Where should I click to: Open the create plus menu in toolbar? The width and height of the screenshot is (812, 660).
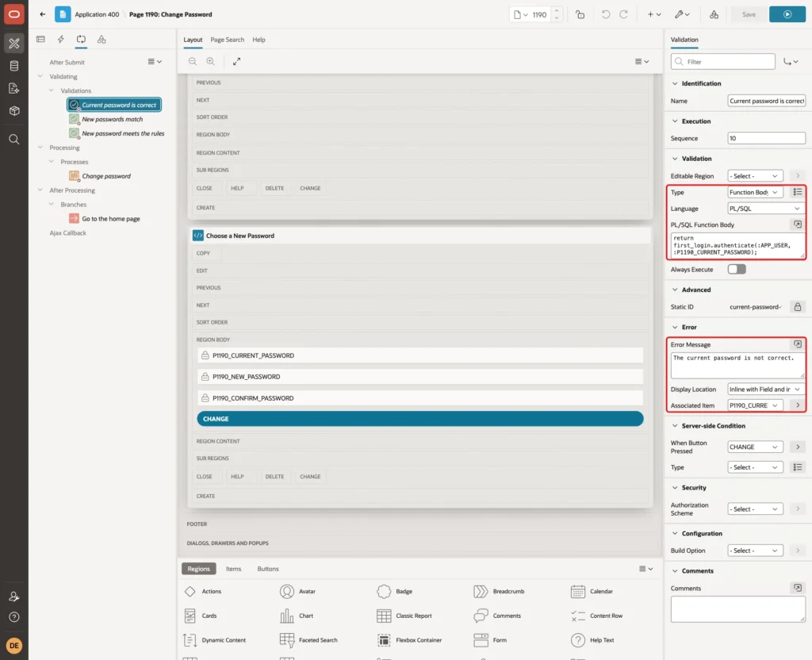point(654,14)
